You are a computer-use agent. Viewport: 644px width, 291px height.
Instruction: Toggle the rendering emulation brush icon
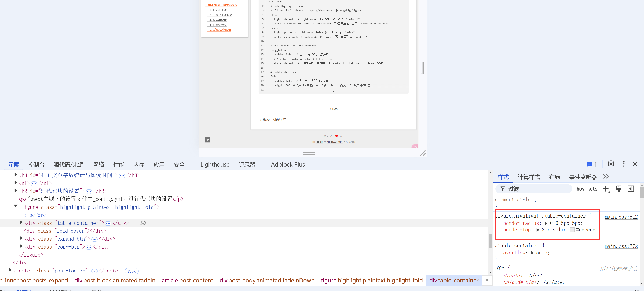(619, 189)
